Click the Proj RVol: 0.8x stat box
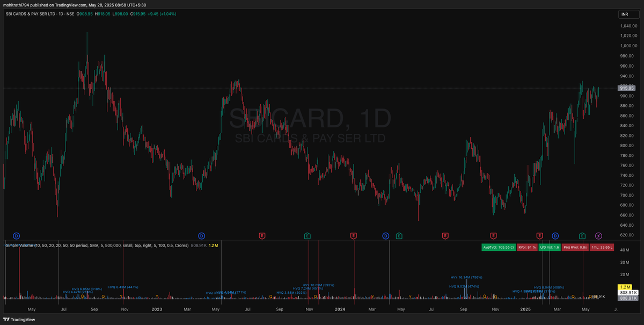 [576, 247]
